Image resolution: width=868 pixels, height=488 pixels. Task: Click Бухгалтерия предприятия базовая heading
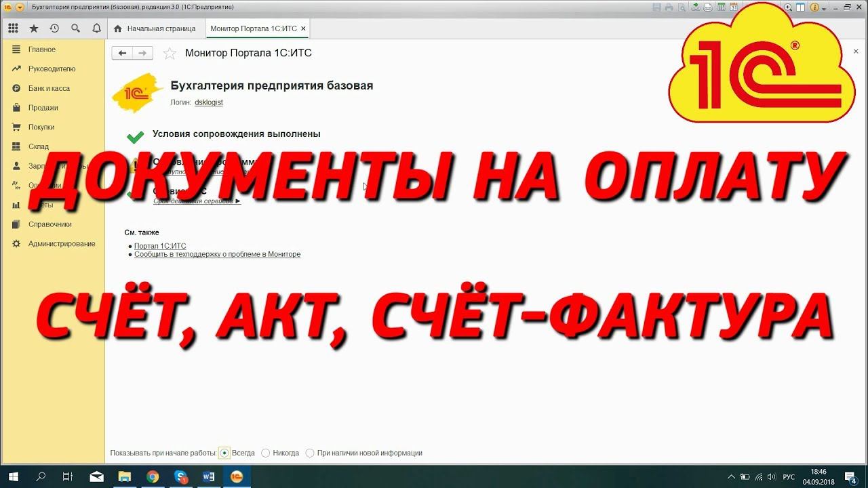(272, 85)
